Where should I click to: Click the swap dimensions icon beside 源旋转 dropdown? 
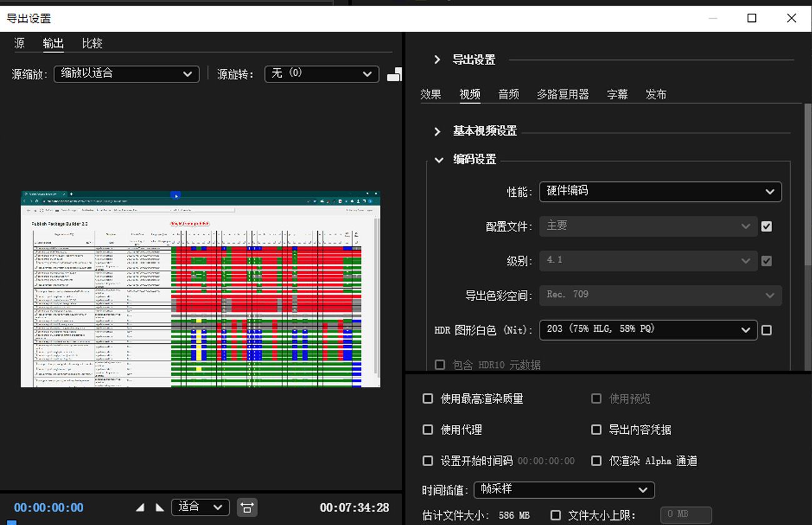click(395, 74)
